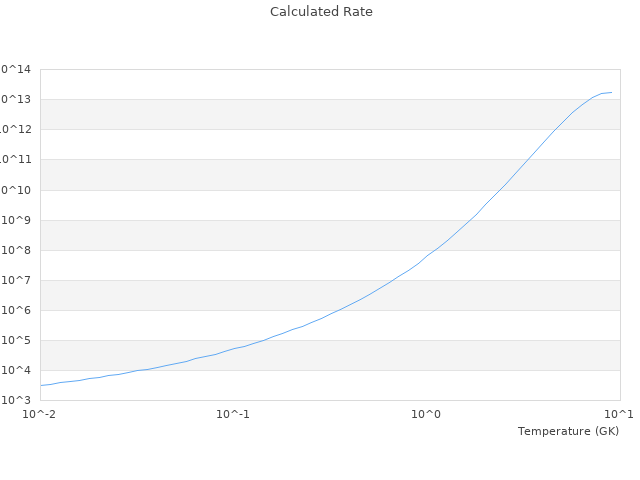Viewport: 640px width, 480px height.
Task: Click the 10^10 y-axis tick label
Action: click(16, 190)
